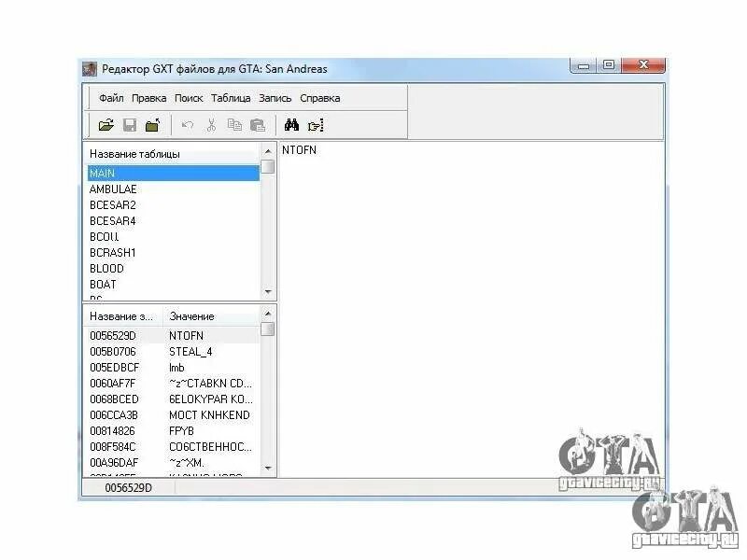Screen dimensions: 747x560
Task: Open the Правка menu
Action: [149, 98]
